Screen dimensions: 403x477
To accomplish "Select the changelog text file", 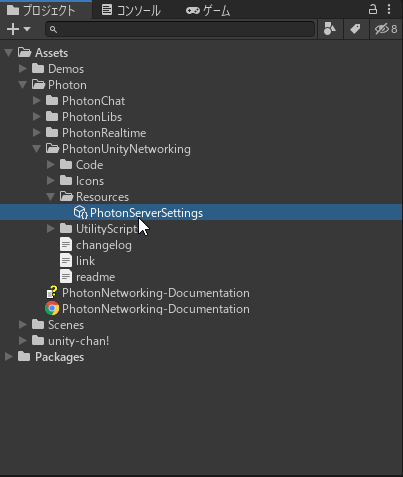I will click(96, 245).
